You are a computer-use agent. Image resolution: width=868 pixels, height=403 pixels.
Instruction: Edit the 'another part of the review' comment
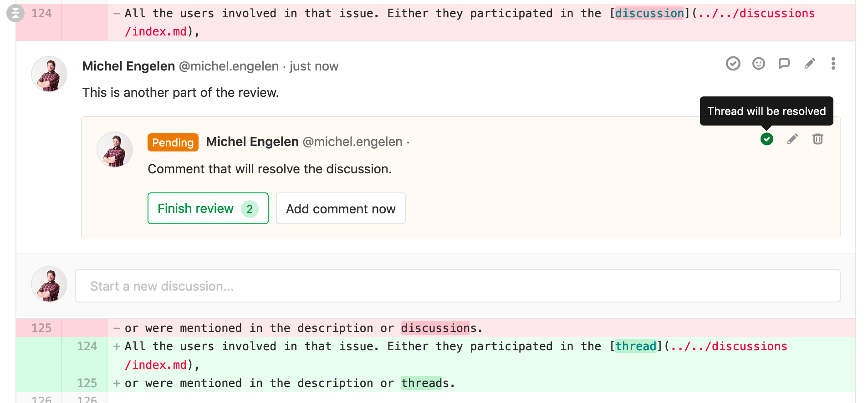[x=809, y=64]
